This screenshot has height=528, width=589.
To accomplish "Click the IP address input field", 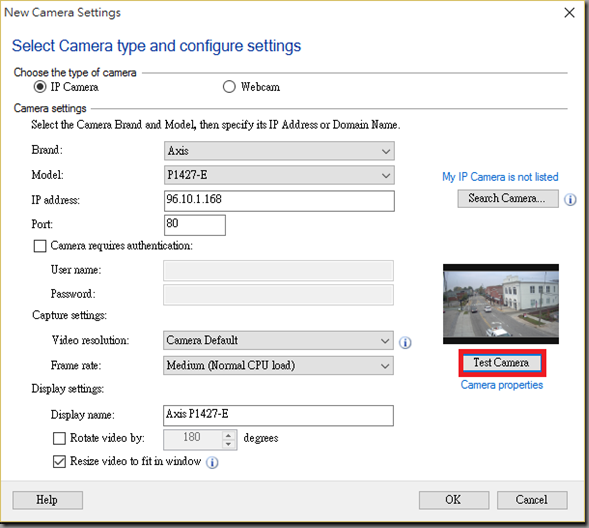I will click(279, 201).
